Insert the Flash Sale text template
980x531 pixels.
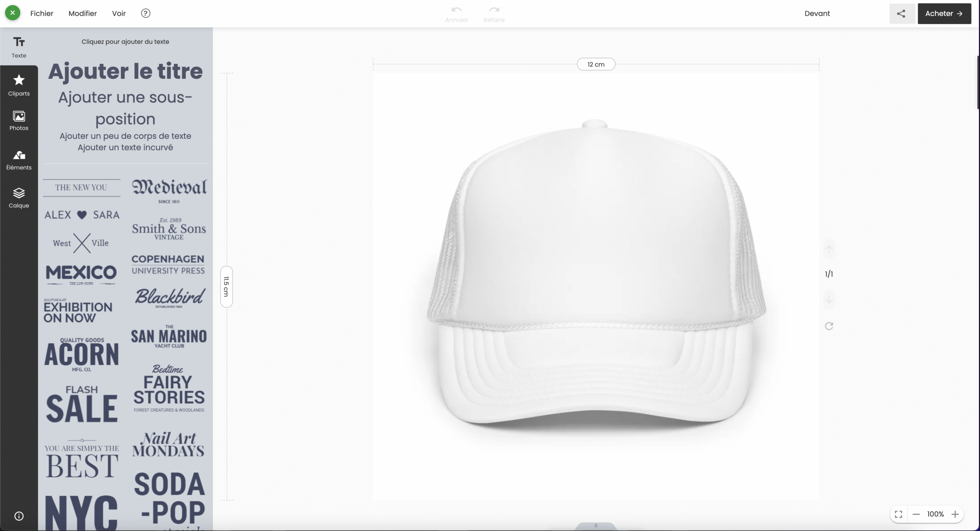tap(82, 404)
